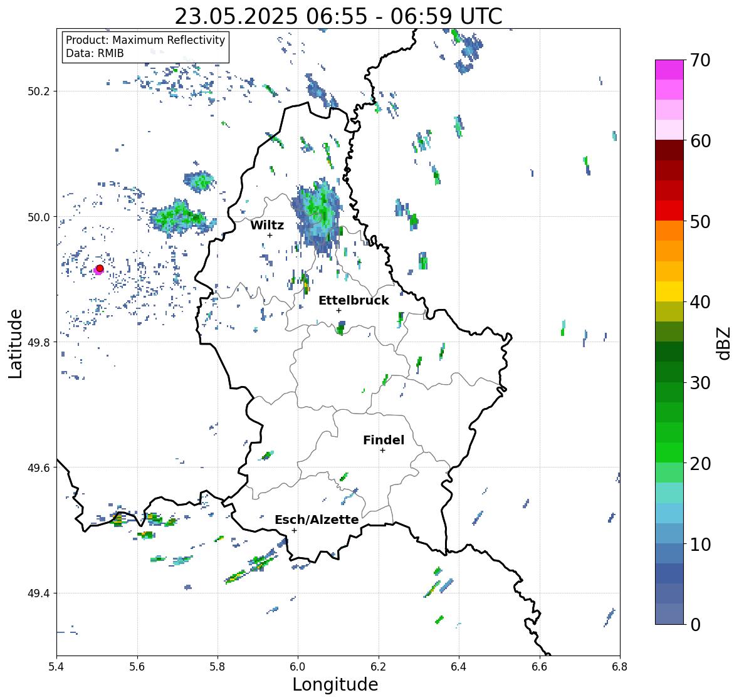Click the longitude tick label 6.2
The height and width of the screenshot is (700, 739).
click(x=379, y=667)
